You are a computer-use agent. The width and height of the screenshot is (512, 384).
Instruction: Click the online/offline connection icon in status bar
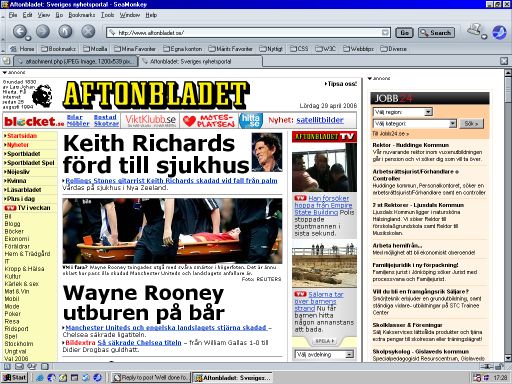(487, 366)
